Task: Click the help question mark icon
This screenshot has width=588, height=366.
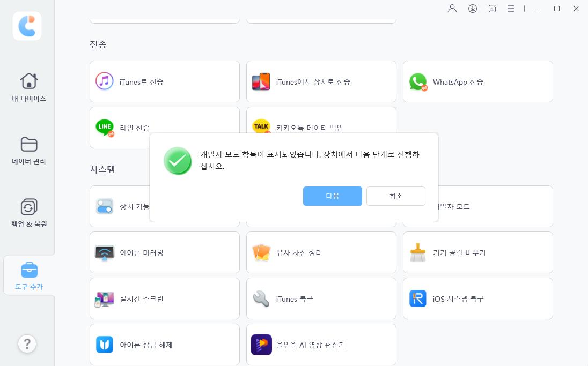Action: pos(27,343)
